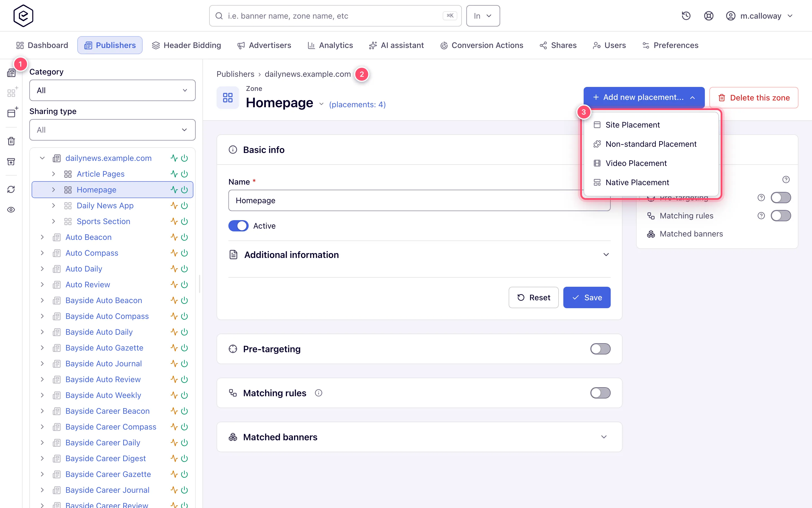Open the search scope 'In' dropdown

(483, 16)
